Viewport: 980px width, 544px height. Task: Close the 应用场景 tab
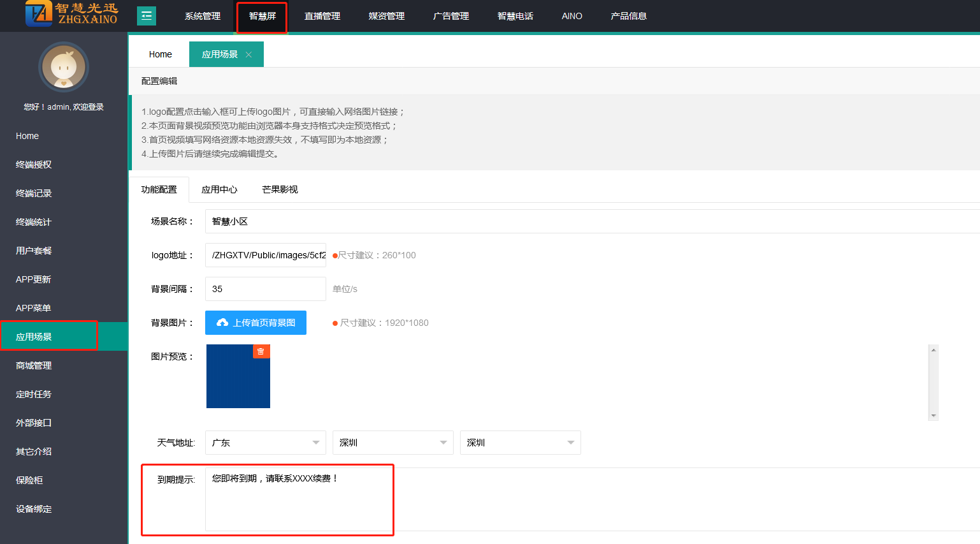point(249,55)
